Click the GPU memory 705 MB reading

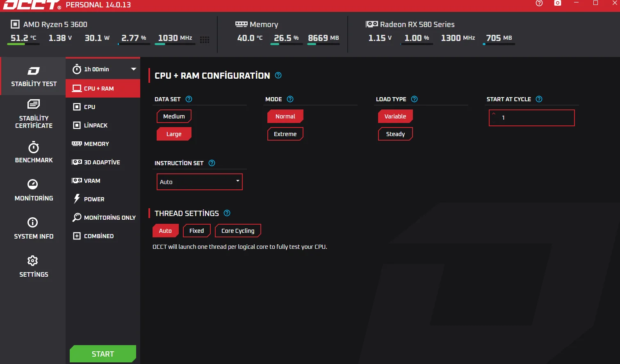499,38
